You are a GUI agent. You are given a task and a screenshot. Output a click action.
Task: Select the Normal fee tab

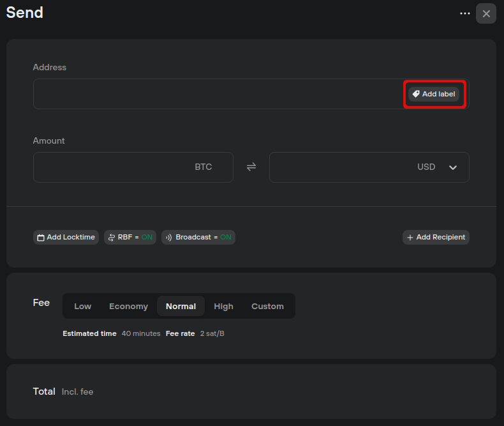[x=181, y=306]
